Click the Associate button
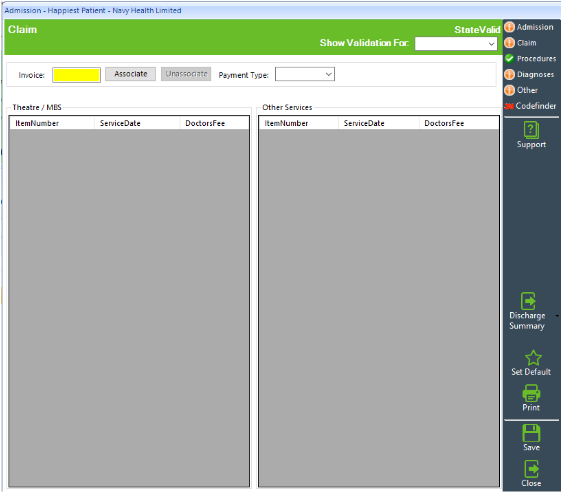 click(x=131, y=74)
